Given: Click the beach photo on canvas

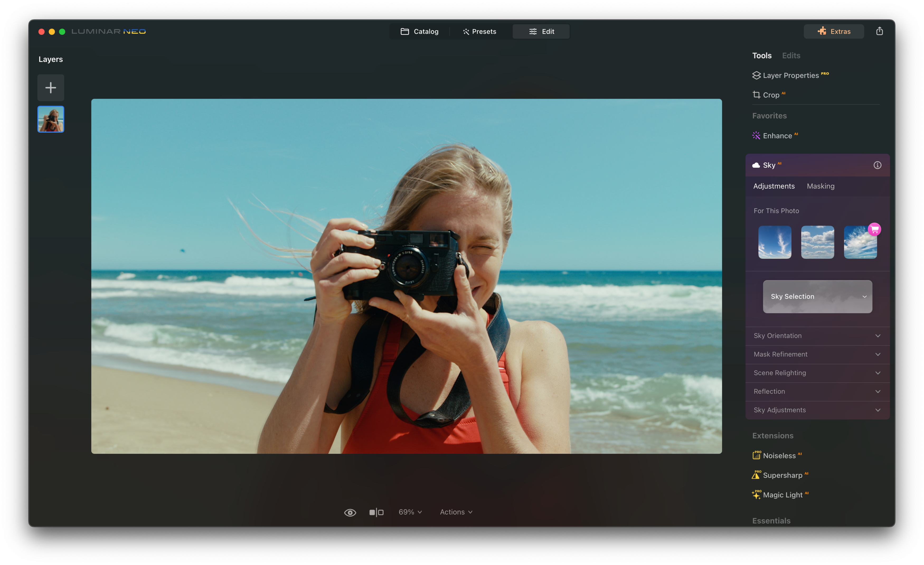Looking at the screenshot, I should coord(406,276).
